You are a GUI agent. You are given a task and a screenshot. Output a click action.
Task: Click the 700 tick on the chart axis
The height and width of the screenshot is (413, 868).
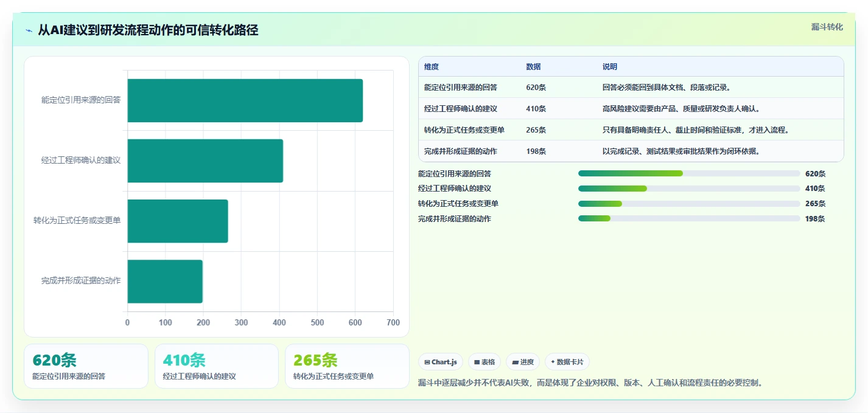coord(393,323)
